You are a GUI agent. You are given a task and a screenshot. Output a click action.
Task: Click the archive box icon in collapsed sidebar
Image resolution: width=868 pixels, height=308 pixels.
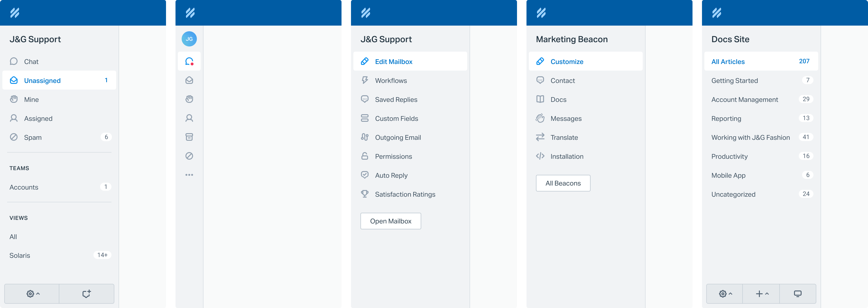pyautogui.click(x=189, y=137)
